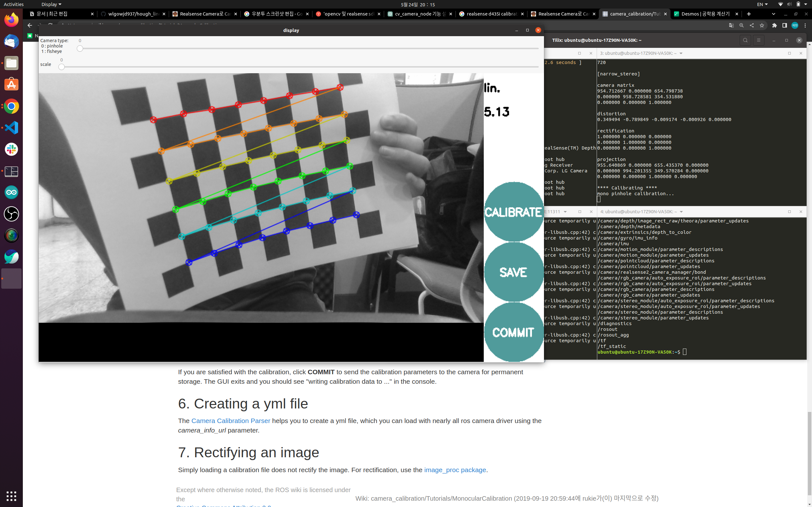812x507 pixels.
Task: Open Arduino IDE from the dock
Action: coord(11,192)
